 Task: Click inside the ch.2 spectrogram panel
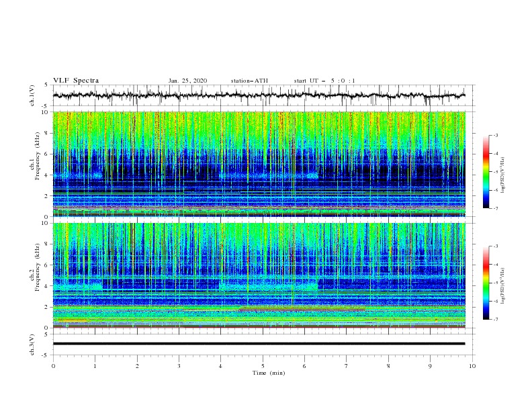pyautogui.click(x=259, y=275)
